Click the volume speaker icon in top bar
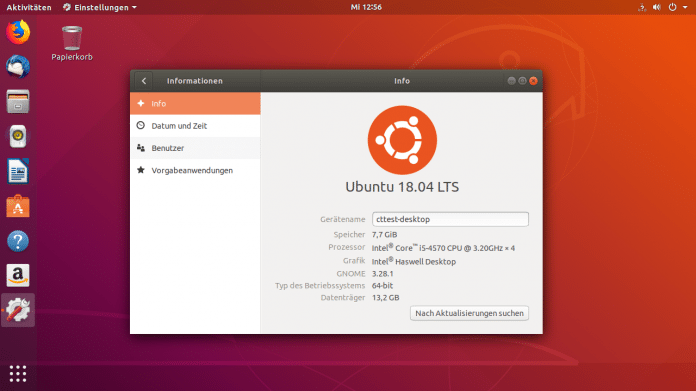The image size is (696, 391). pyautogui.click(x=657, y=7)
